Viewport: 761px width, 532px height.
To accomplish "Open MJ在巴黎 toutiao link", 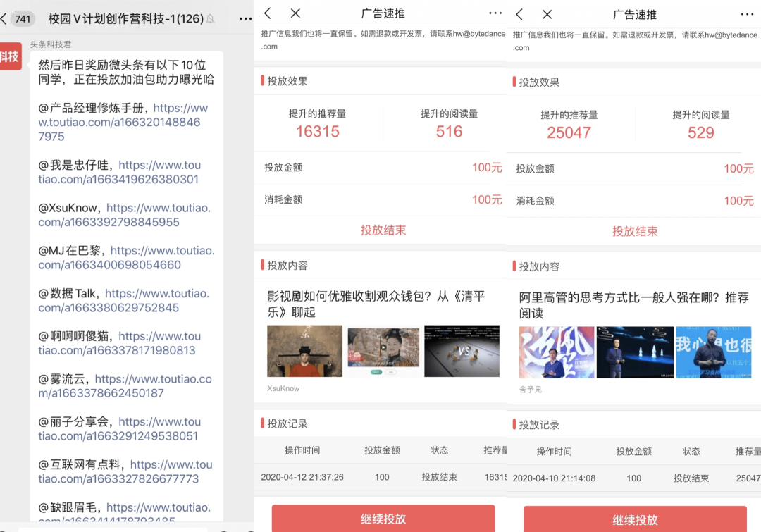I will (126, 257).
